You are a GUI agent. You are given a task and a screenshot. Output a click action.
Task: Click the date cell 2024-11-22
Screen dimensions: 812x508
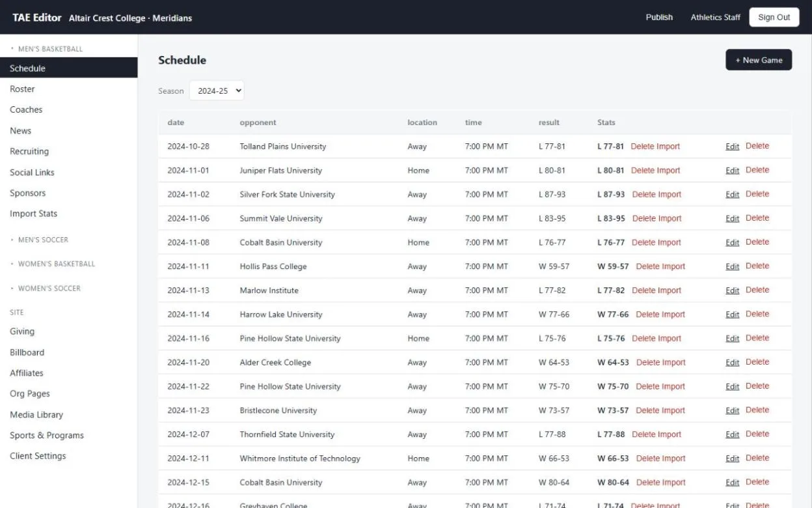pyautogui.click(x=188, y=386)
